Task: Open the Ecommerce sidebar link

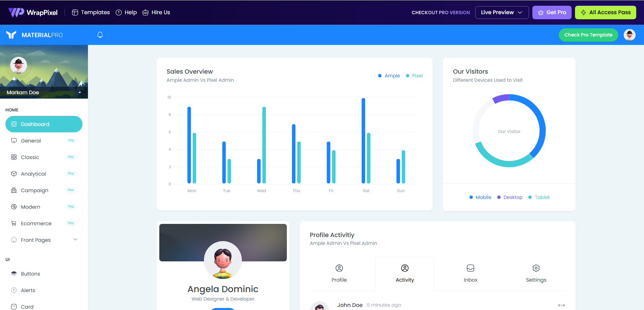Action: (44, 223)
